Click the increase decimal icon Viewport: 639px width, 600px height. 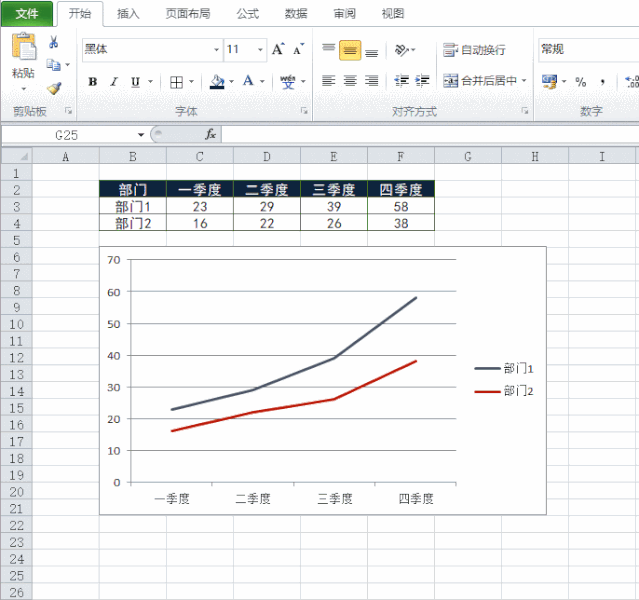click(632, 82)
